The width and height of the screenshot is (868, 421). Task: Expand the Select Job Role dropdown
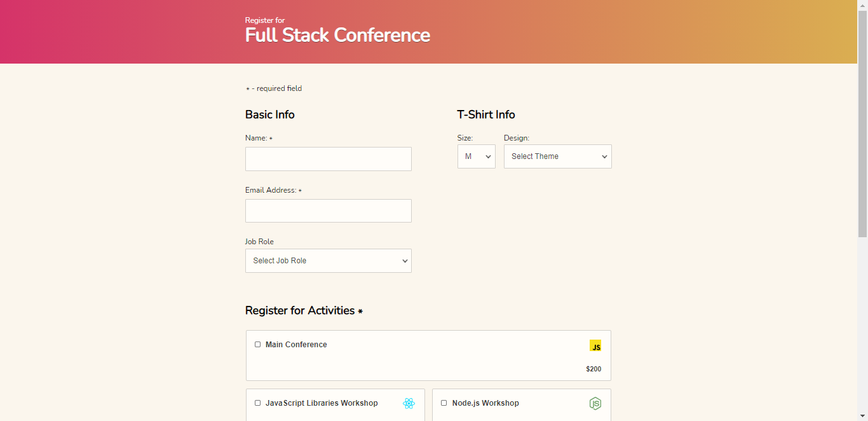coord(328,261)
